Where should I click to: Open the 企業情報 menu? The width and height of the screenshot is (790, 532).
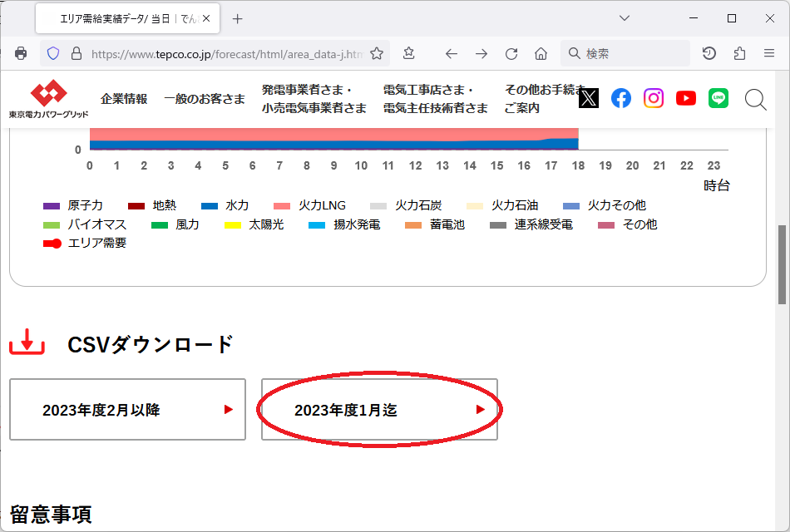tap(124, 99)
